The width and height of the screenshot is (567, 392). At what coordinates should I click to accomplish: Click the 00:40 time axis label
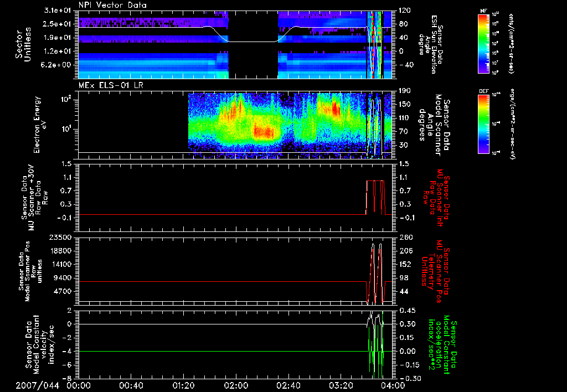click(x=131, y=386)
